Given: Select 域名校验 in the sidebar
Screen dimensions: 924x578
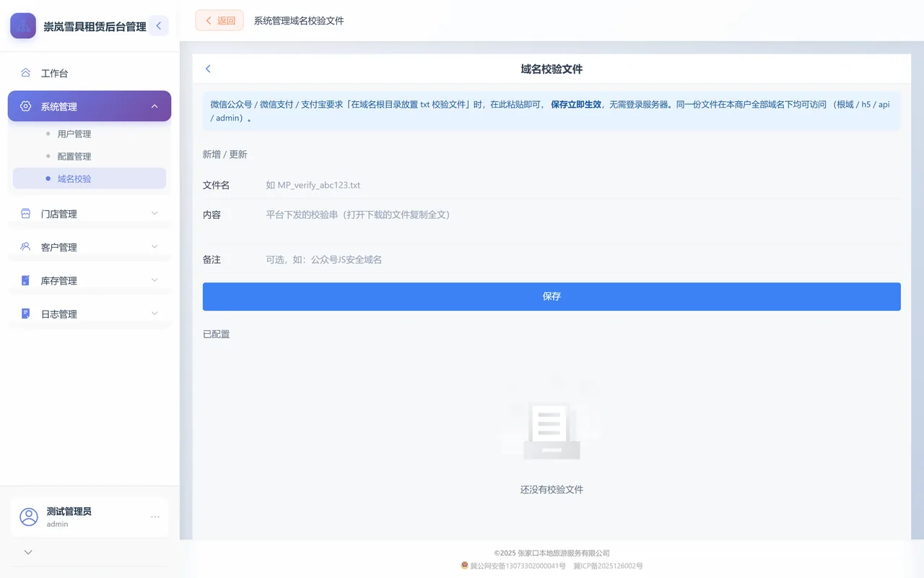Looking at the screenshot, I should click(90, 178).
